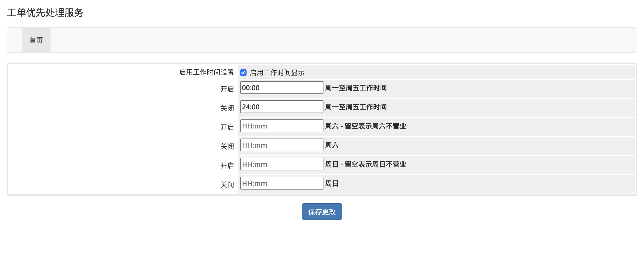
Task: Click the weekday closing time field showing 24:00
Action: coord(282,107)
